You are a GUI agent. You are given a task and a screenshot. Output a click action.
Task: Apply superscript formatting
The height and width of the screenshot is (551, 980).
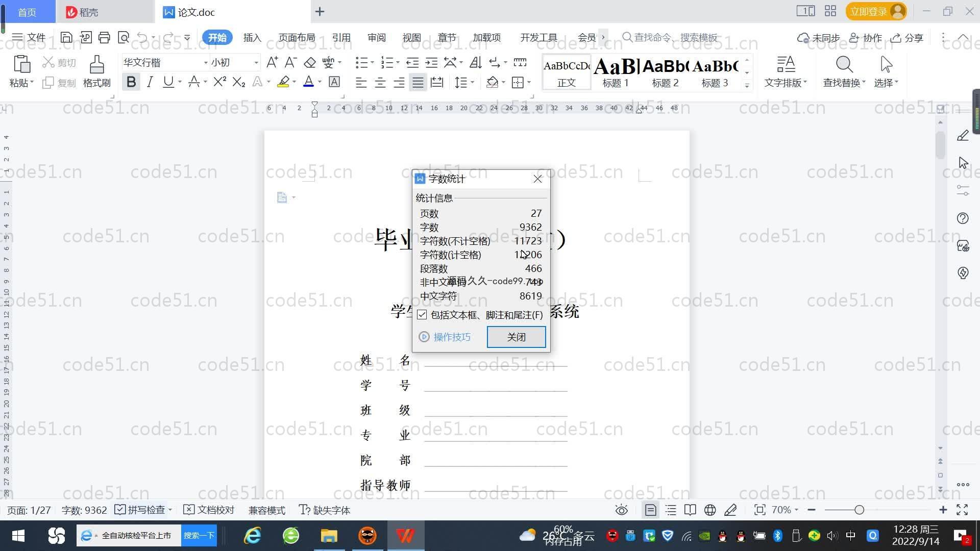[x=220, y=82]
